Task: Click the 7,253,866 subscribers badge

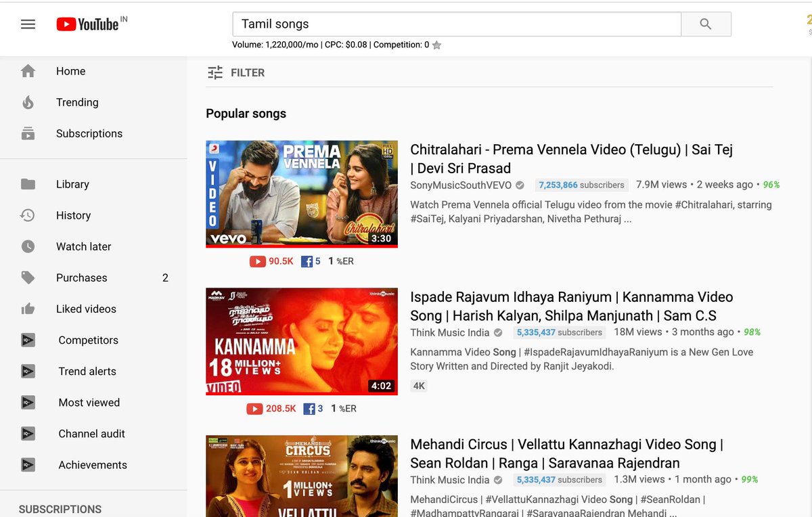Action: pos(581,185)
